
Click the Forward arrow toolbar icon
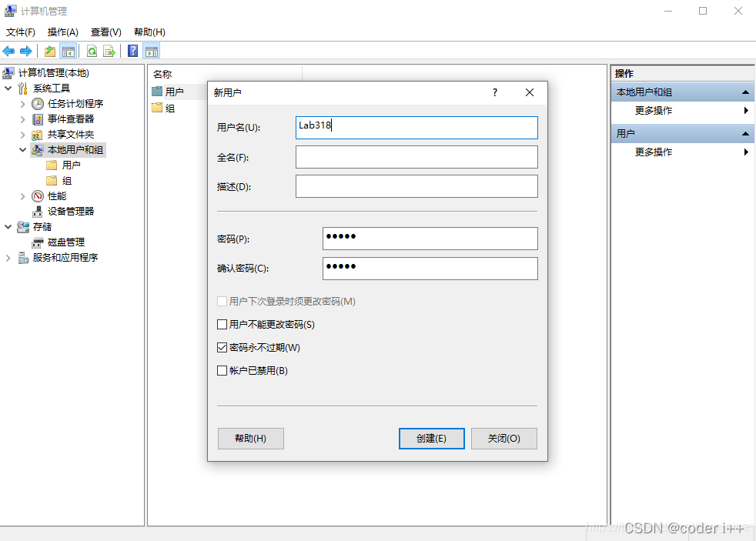pyautogui.click(x=26, y=51)
